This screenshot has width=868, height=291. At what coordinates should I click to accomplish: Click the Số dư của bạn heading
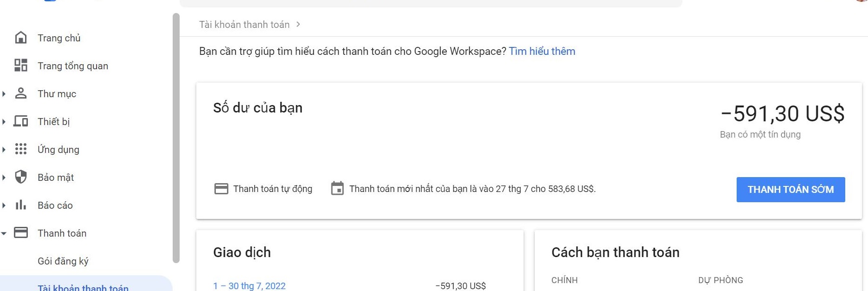click(258, 108)
